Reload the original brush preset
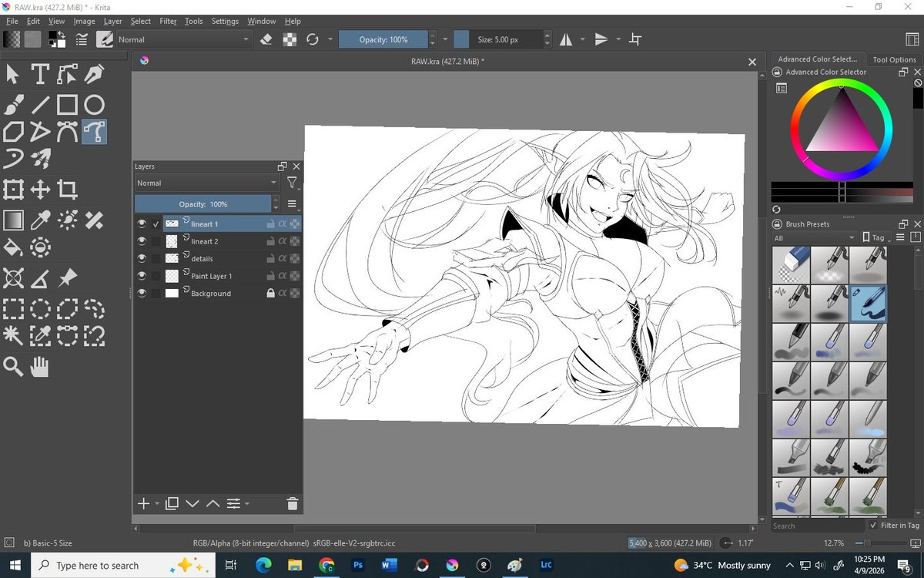This screenshot has width=924, height=578. pos(312,39)
